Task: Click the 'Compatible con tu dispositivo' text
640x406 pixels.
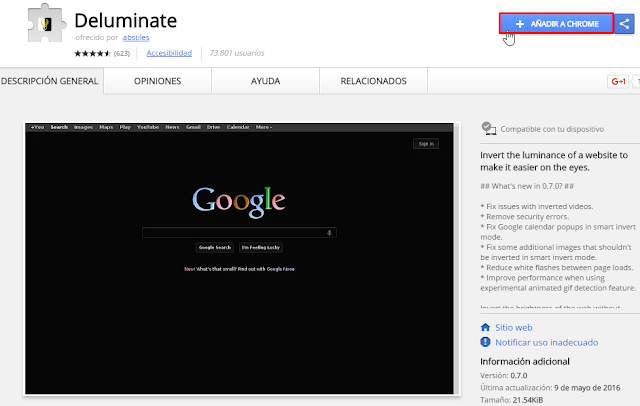Action: click(x=552, y=129)
